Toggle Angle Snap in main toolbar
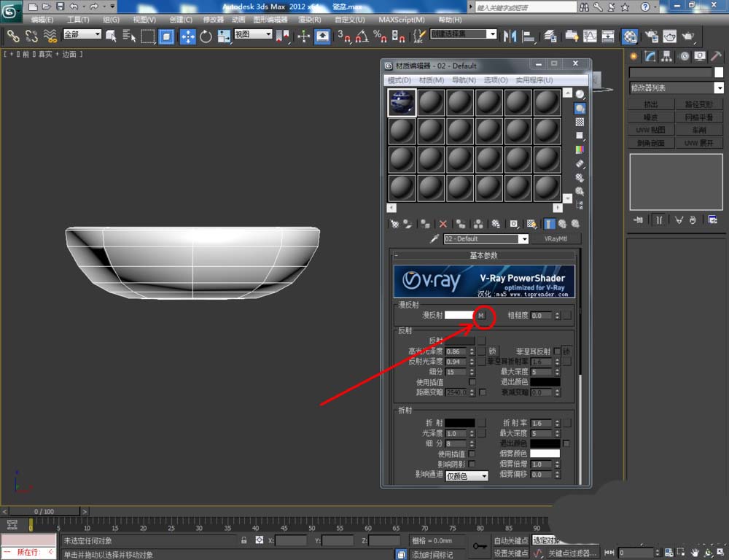The height and width of the screenshot is (560, 729). tap(362, 36)
